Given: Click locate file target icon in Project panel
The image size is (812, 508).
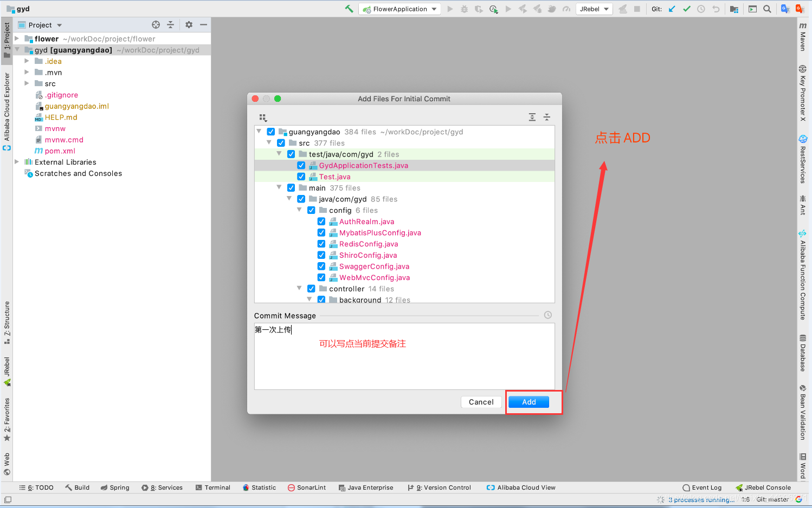Looking at the screenshot, I should [x=156, y=24].
